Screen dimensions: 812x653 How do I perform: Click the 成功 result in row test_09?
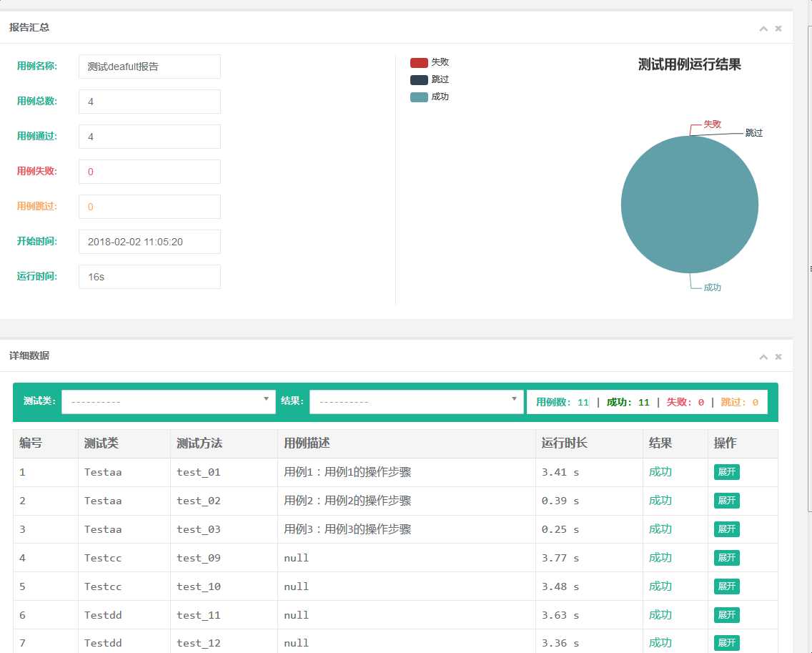pos(660,558)
